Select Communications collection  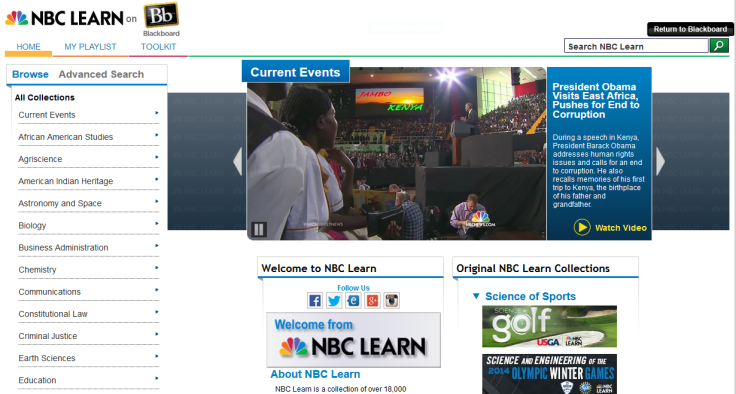[x=50, y=292]
